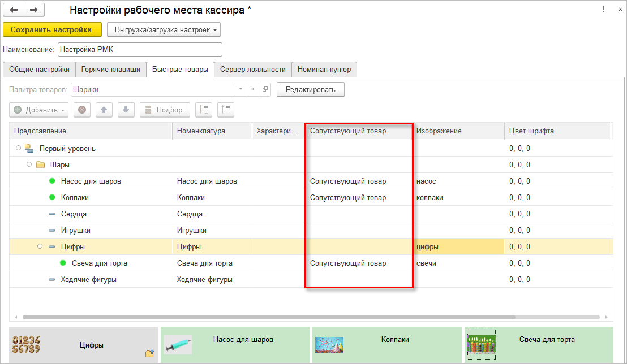
Task: Delete row with the red cross icon
Action: coord(82,110)
